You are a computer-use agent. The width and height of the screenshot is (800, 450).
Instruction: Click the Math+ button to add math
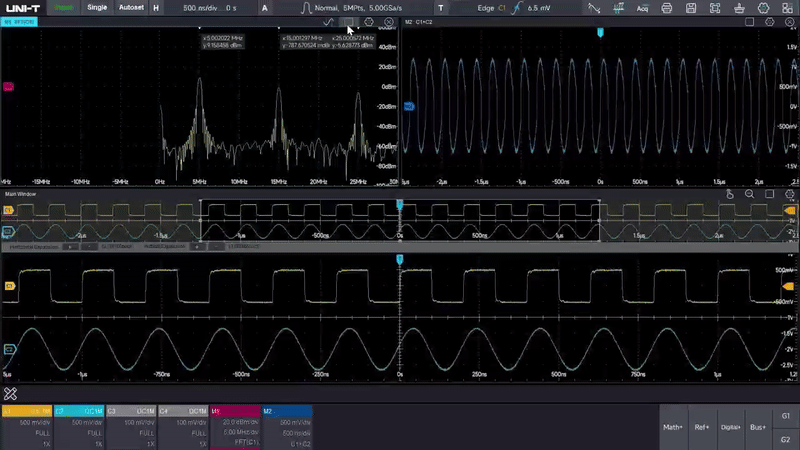674,427
